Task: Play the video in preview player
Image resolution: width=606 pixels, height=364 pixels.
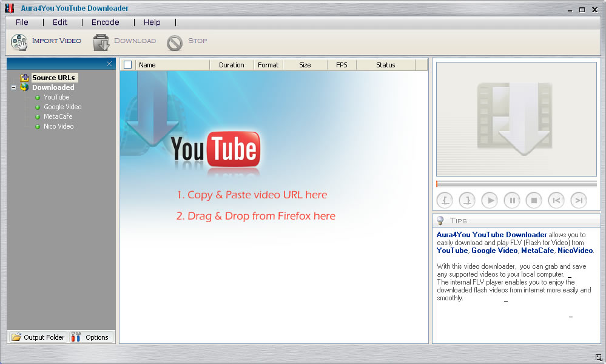Action: [490, 201]
